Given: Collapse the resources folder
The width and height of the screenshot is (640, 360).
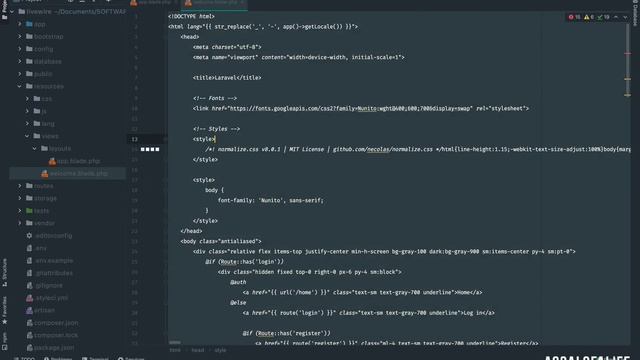Looking at the screenshot, I should 20,86.
